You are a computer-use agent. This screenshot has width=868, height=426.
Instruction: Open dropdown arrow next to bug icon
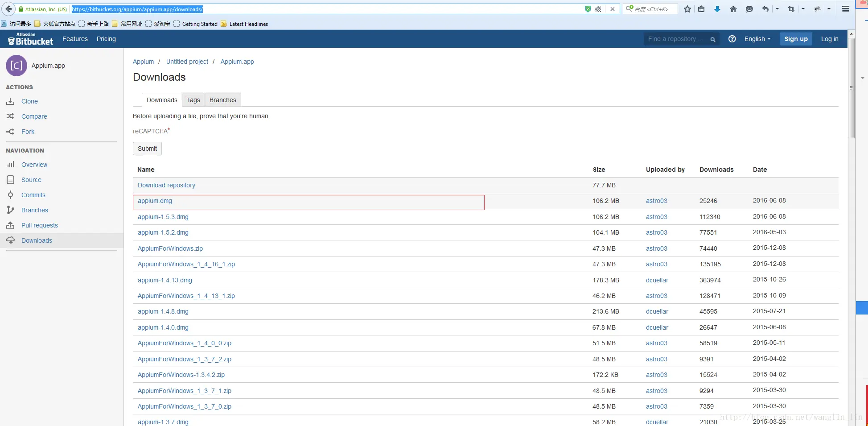tap(829, 9)
